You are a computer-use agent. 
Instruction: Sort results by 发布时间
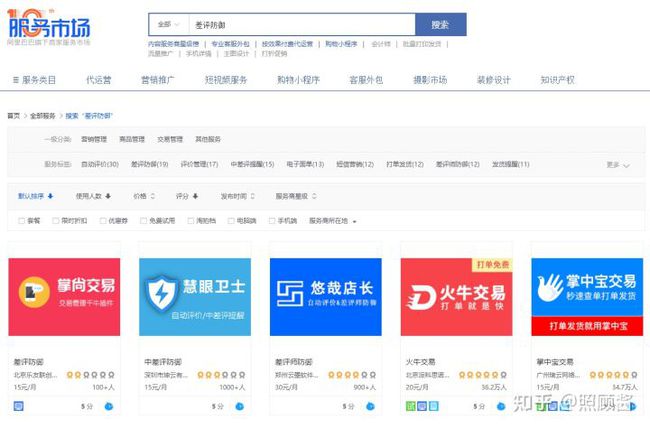[x=238, y=196]
